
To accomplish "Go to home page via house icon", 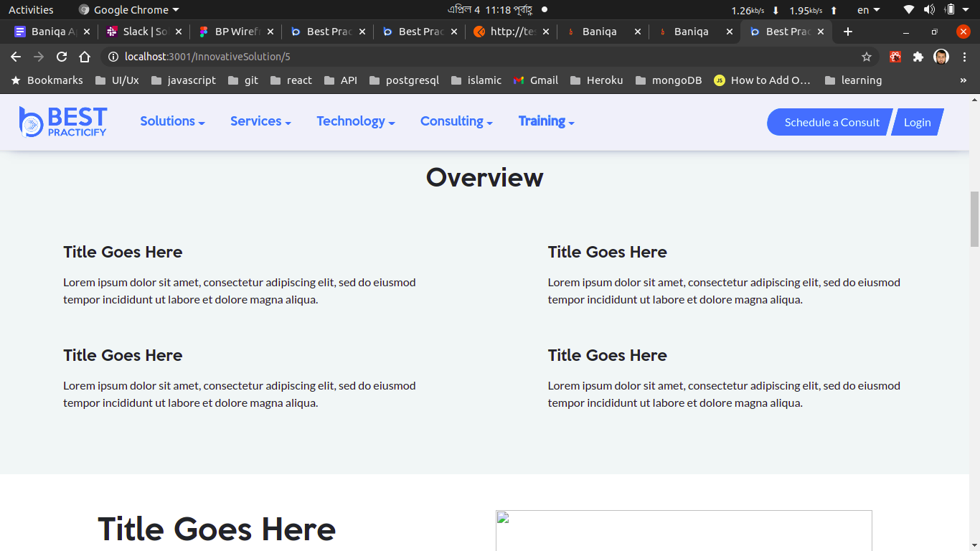I will tap(85, 57).
